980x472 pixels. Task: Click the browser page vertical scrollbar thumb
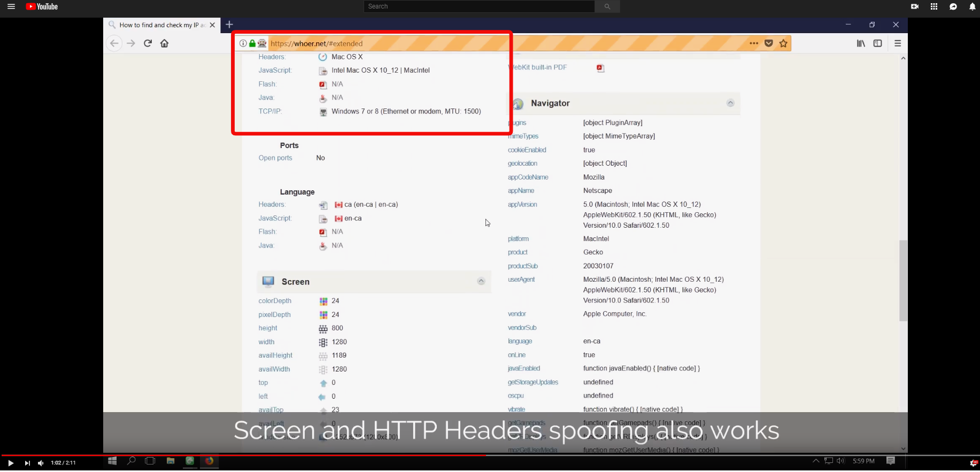(903, 281)
